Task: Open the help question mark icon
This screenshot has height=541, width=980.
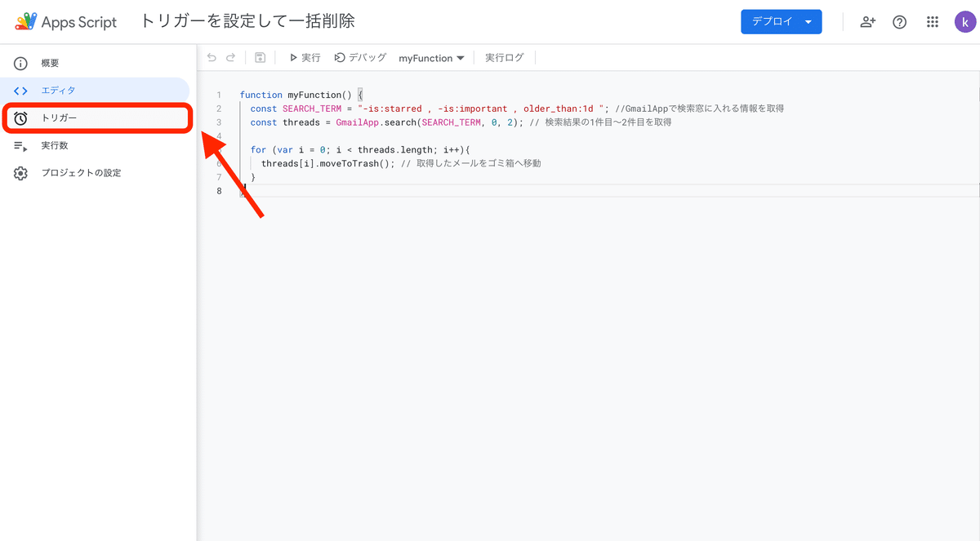Action: [899, 22]
